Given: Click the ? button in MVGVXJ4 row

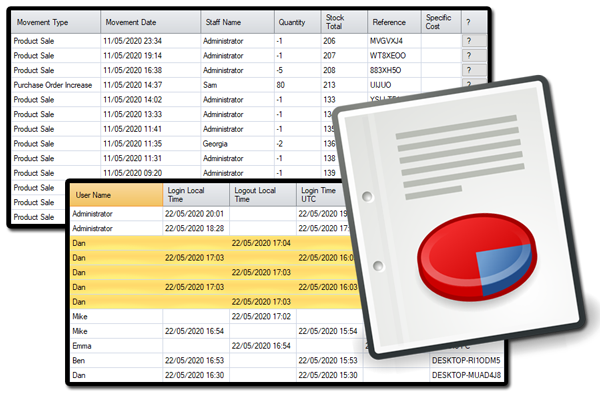Looking at the screenshot, I should pos(468,41).
